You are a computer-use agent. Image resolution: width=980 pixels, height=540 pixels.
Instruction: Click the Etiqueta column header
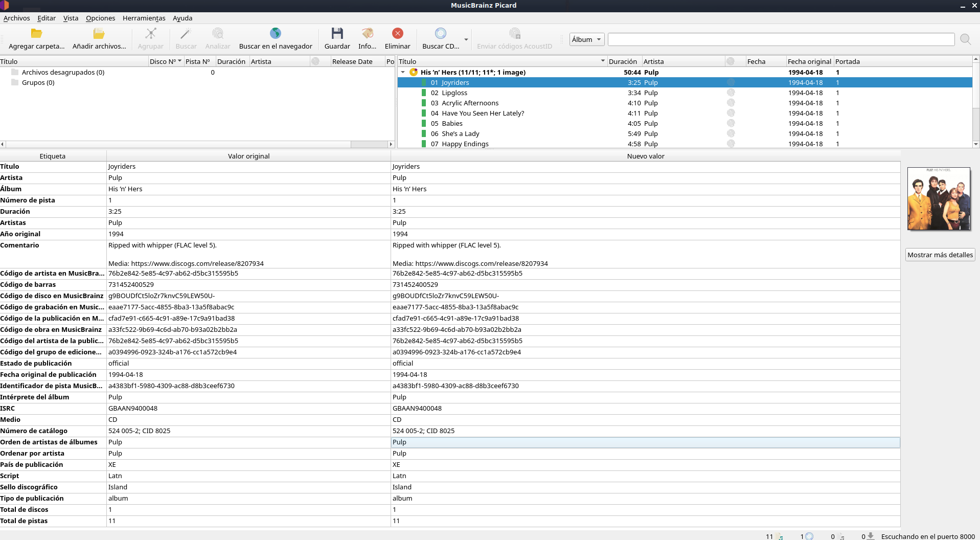(53, 156)
